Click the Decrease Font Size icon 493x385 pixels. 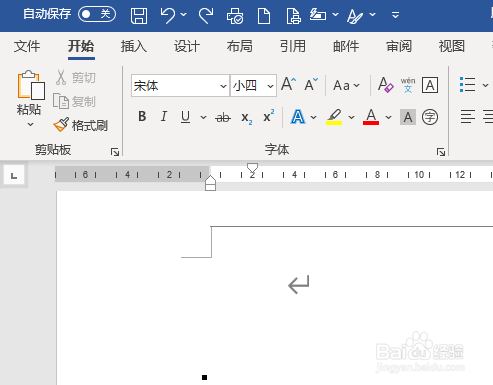click(311, 85)
